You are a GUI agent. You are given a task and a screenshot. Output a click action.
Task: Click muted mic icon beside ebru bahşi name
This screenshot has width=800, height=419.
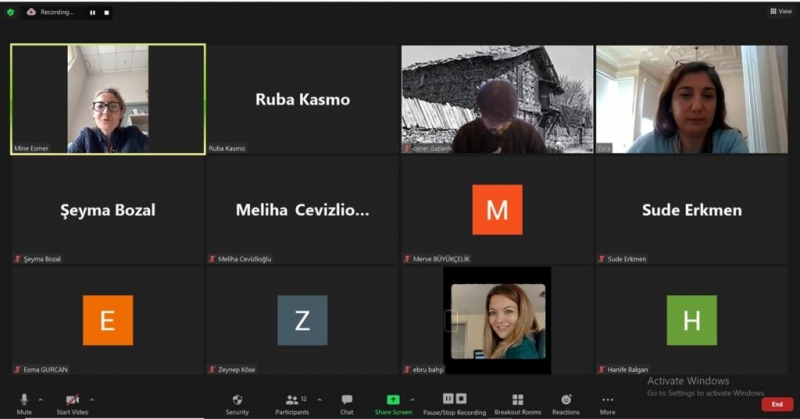point(407,369)
